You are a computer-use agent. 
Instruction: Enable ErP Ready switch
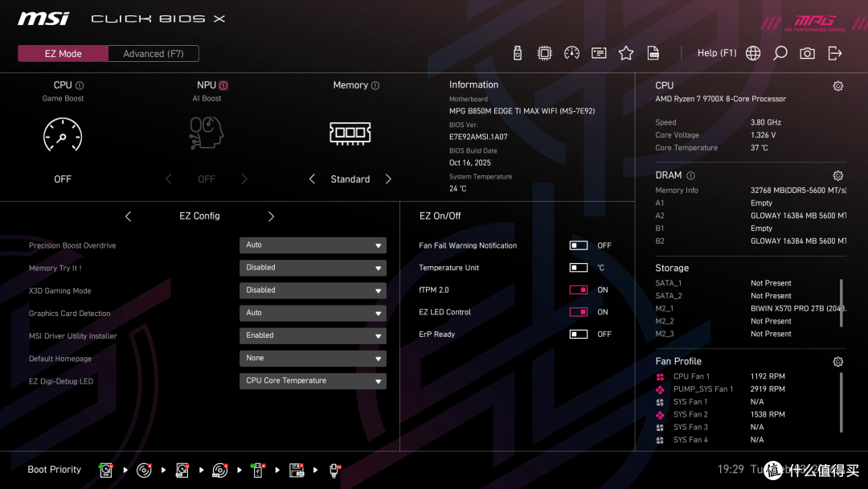[579, 334]
